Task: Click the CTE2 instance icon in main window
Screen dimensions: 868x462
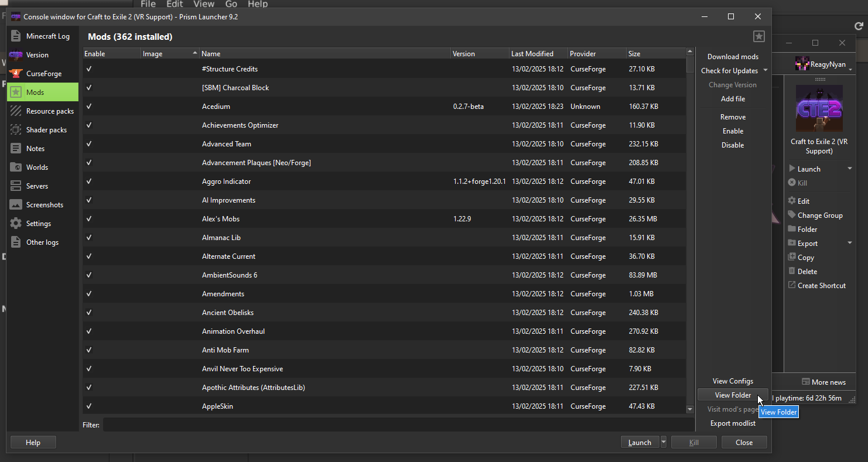Action: (819, 108)
